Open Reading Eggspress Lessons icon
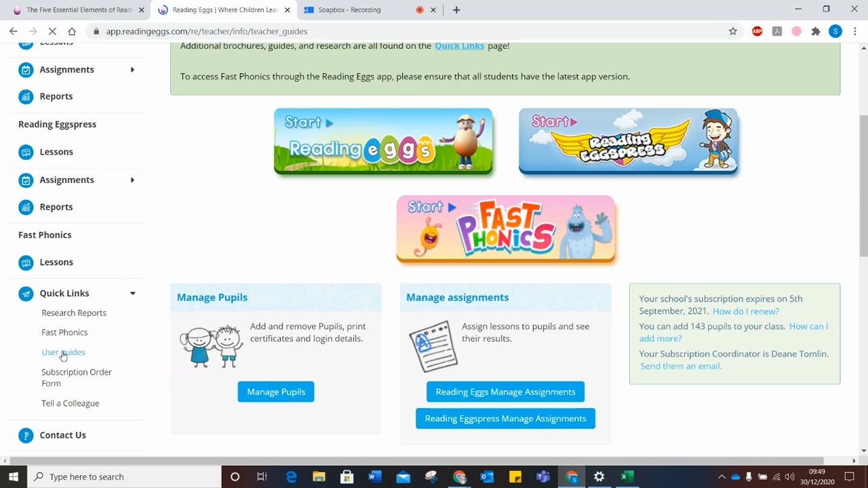This screenshot has width=868, height=488. pos(26,152)
